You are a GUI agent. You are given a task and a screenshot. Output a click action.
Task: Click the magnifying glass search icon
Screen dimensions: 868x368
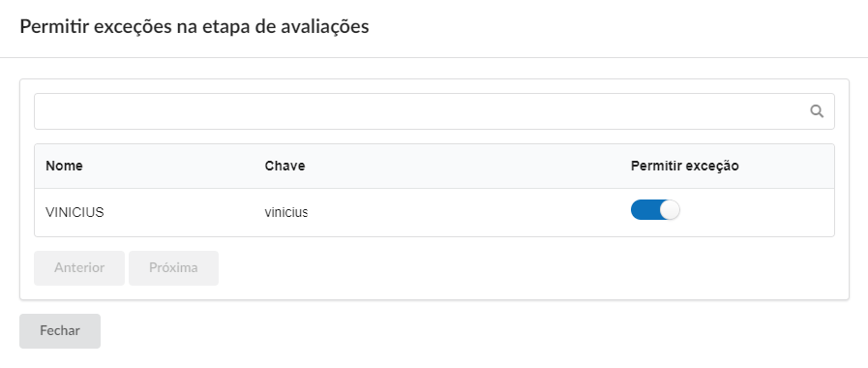(817, 111)
